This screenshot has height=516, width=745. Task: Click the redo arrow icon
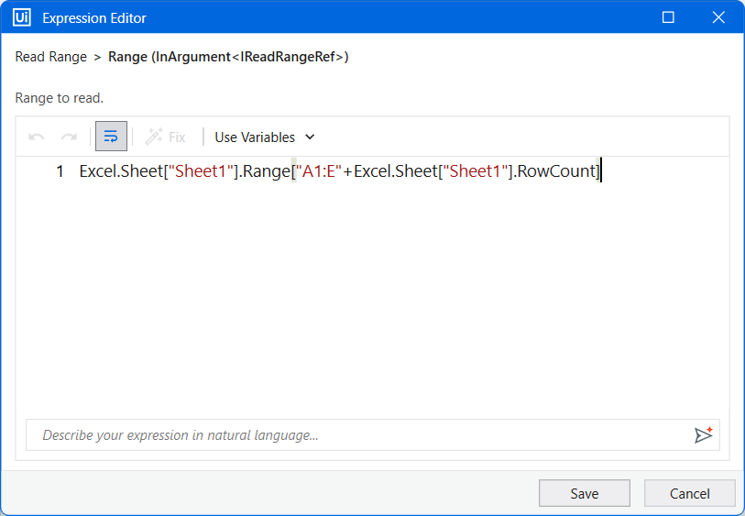(69, 137)
